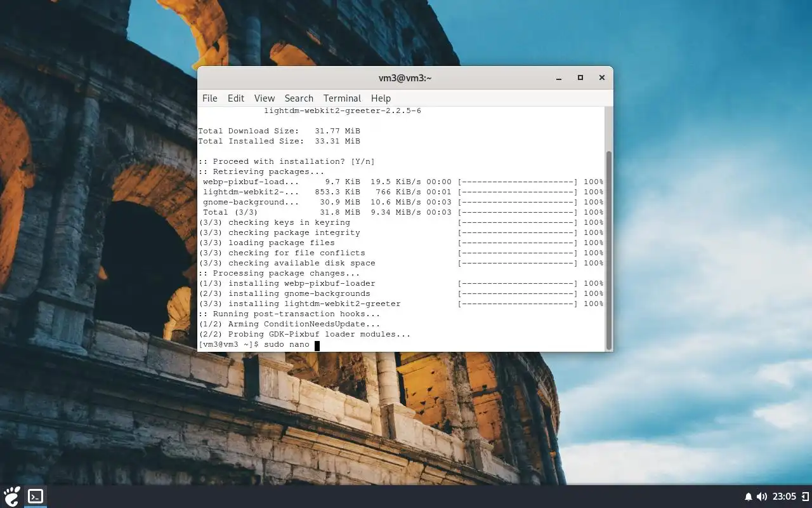Open the File menu
812x508 pixels.
(x=209, y=98)
